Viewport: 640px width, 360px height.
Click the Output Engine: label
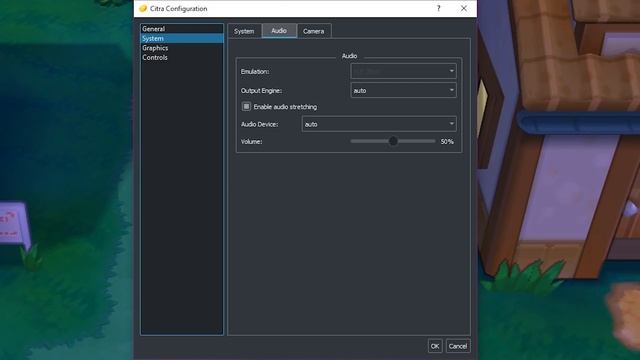[x=261, y=91]
